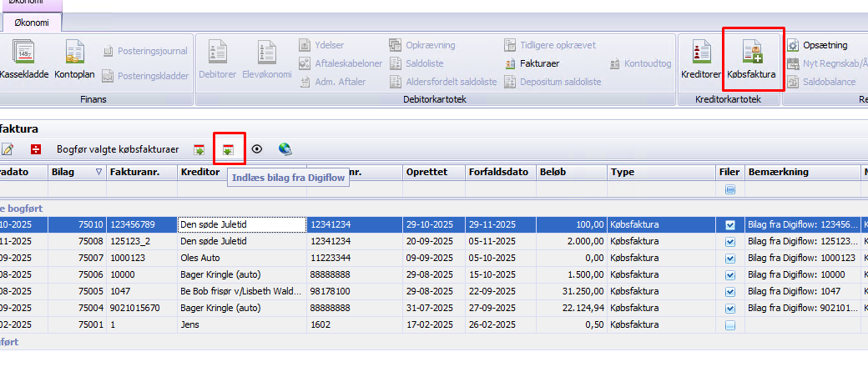The height and width of the screenshot is (372, 868).
Task: Click amount 2.000,00 cell
Action: pos(571,242)
